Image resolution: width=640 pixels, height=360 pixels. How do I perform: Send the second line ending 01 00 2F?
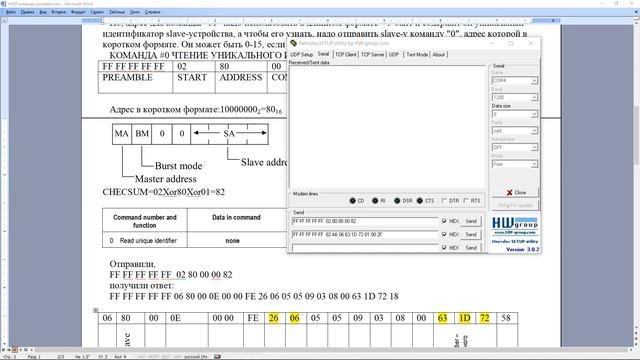471,234
